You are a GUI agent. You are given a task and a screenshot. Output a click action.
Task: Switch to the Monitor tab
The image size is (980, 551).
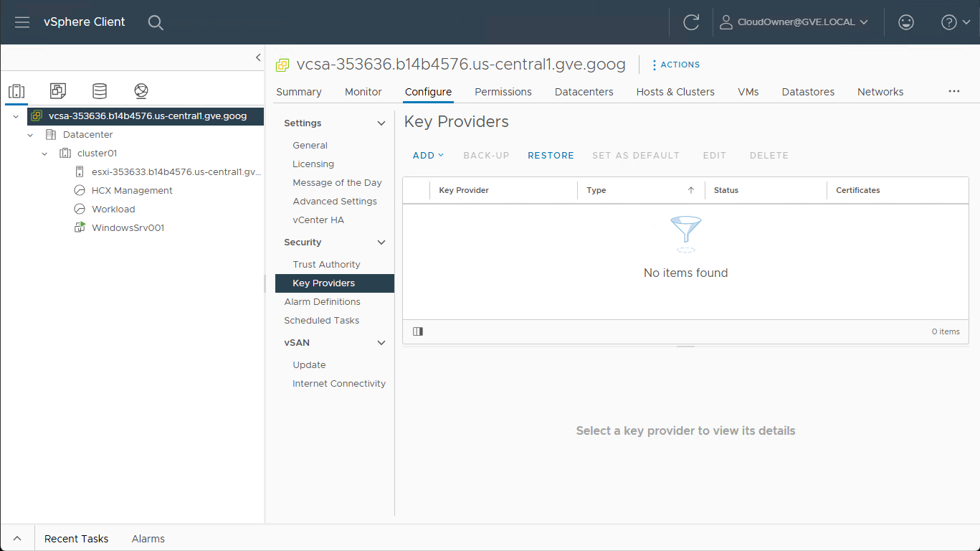point(363,92)
